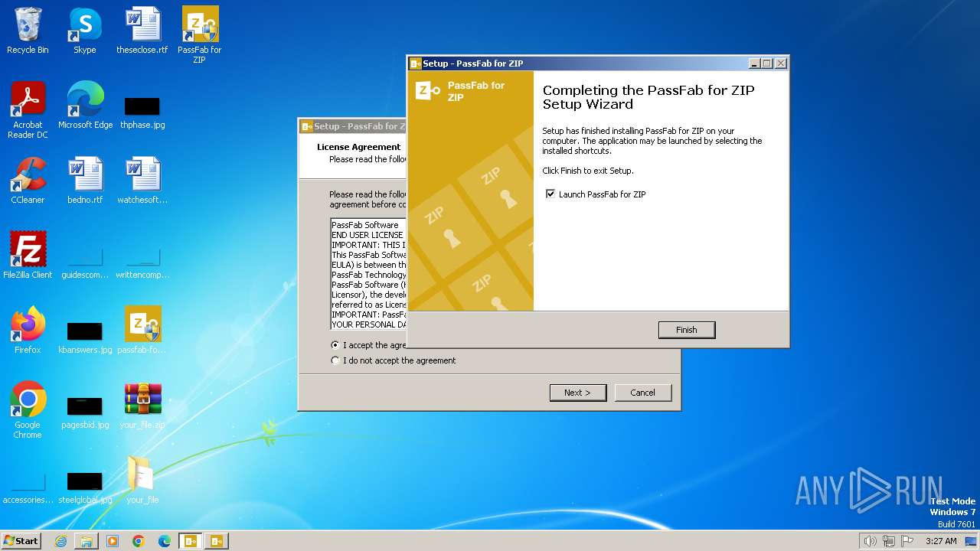The height and width of the screenshot is (551, 980).
Task: Open the volume speaker tray icon
Action: point(870,541)
